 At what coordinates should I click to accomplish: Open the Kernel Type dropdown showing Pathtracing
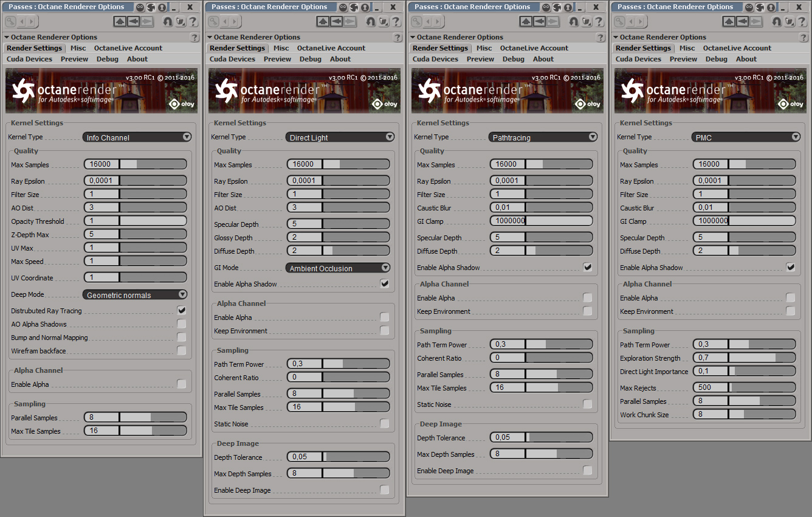click(x=543, y=137)
